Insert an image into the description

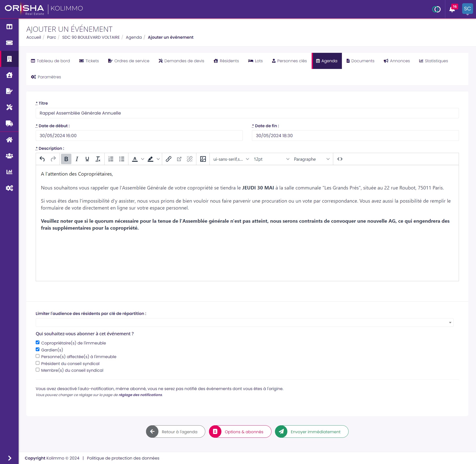point(203,159)
